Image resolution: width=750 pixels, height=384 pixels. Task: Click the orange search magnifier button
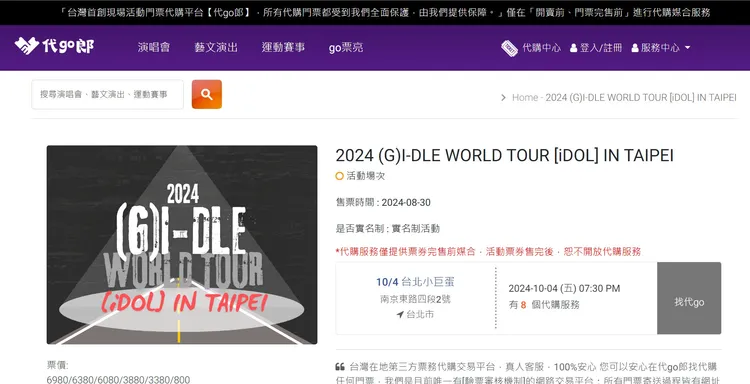point(207,94)
